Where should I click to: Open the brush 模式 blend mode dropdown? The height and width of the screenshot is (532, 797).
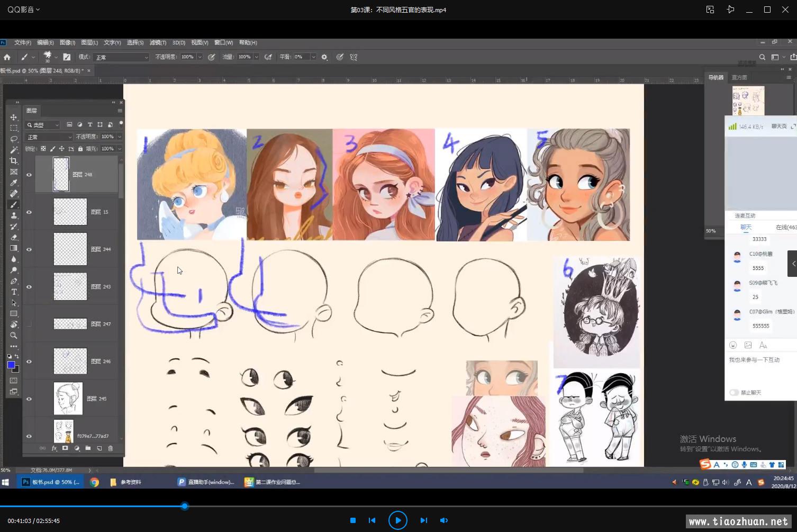click(121, 57)
